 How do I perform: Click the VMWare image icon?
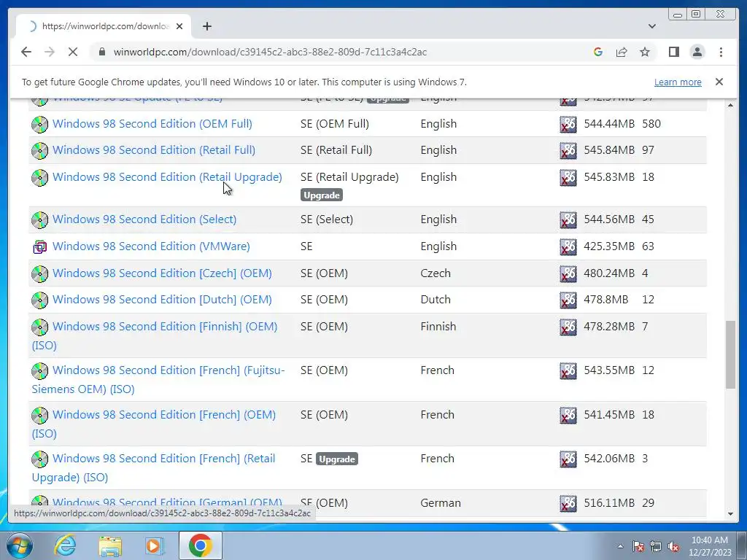[x=39, y=246]
